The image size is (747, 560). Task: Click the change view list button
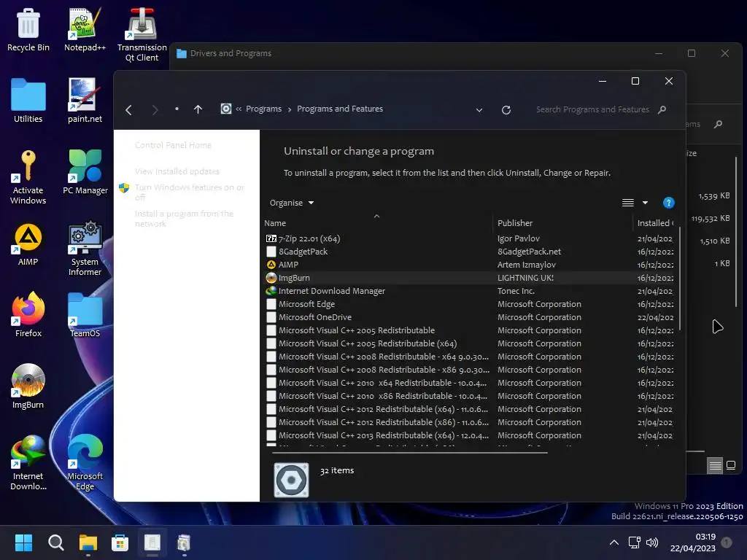coord(628,203)
